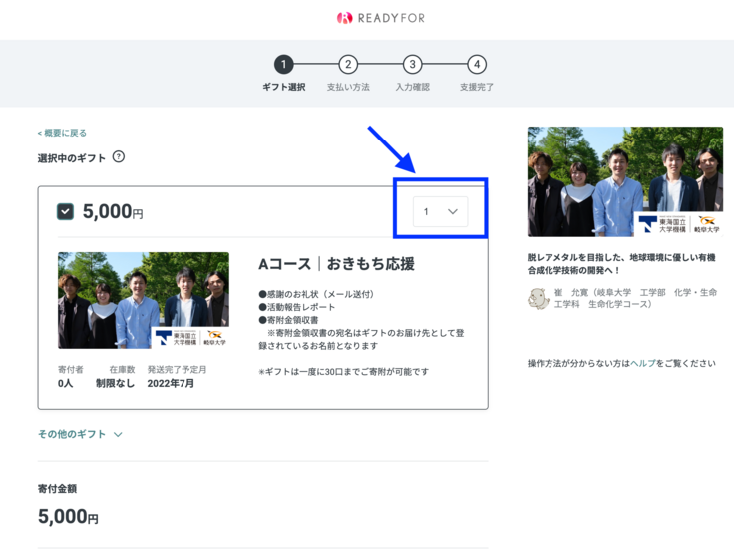Click the READYFOR logo

pos(366,18)
